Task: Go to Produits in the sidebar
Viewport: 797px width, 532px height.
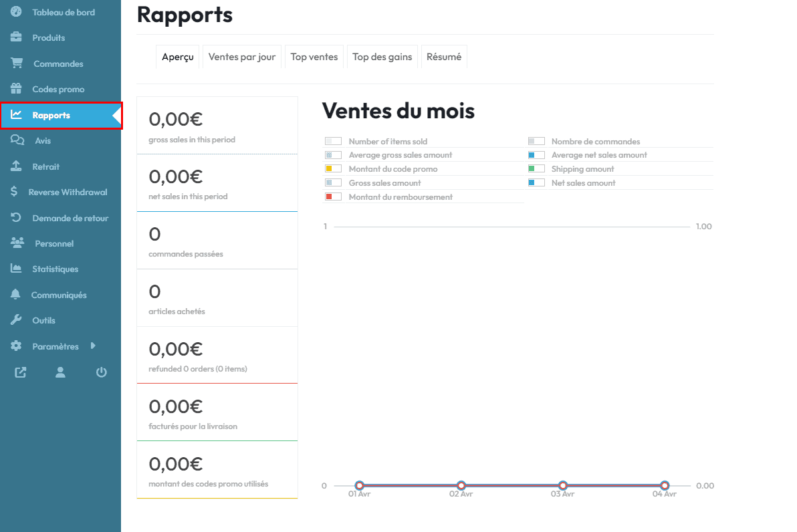Action: (49, 37)
